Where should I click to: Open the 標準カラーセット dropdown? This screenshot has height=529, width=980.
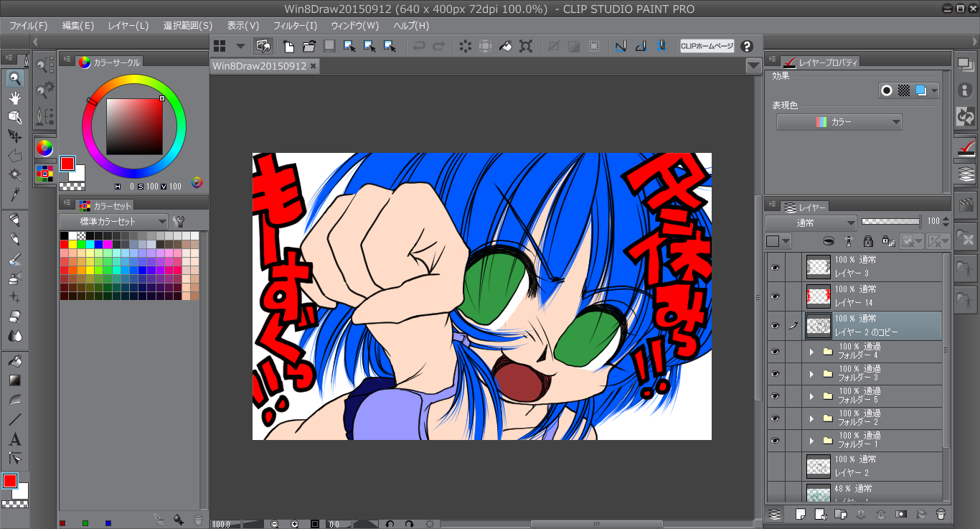(x=113, y=221)
